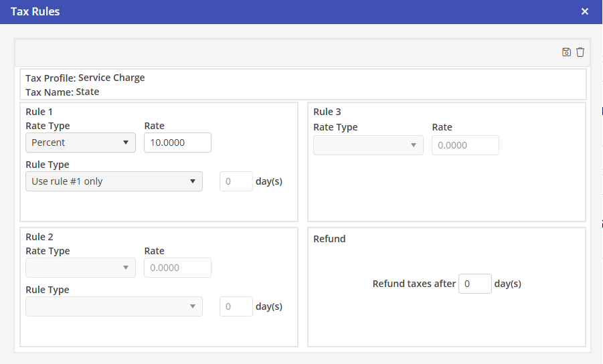The width and height of the screenshot is (603, 364).
Task: Click the Rule 2 day(s) input field
Action: pos(236,306)
